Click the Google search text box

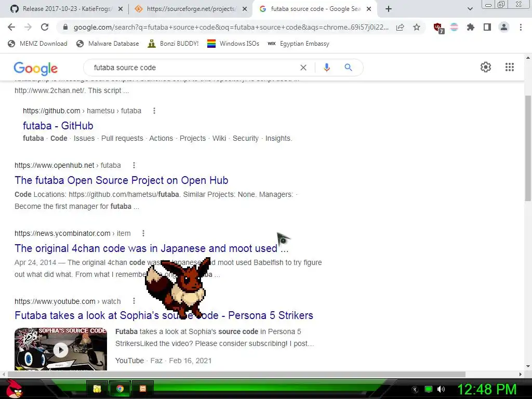coord(193,68)
